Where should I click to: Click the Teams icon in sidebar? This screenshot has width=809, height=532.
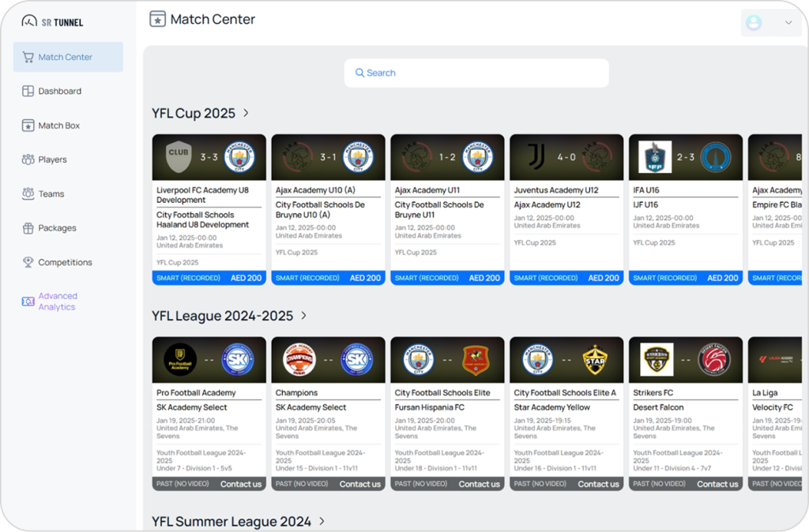pyautogui.click(x=28, y=194)
